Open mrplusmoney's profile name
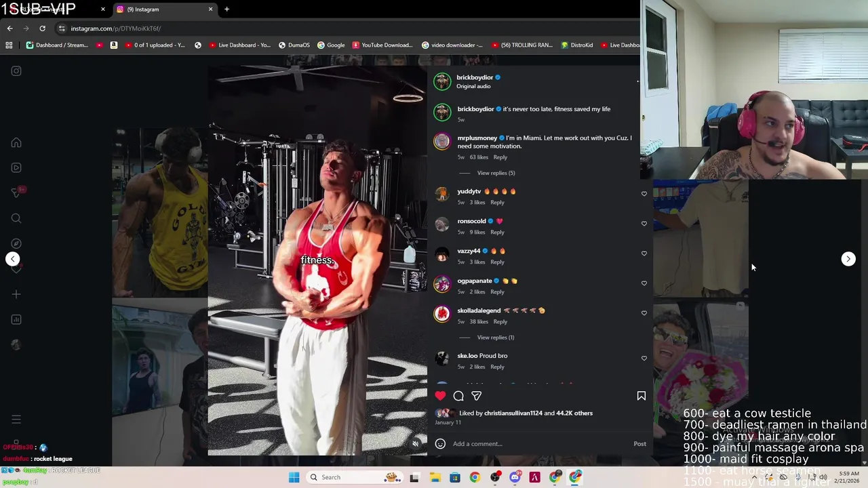 [477, 138]
